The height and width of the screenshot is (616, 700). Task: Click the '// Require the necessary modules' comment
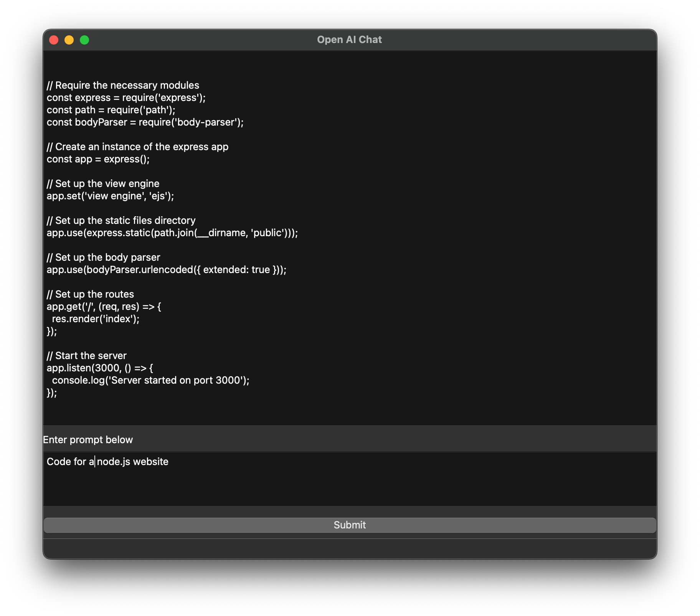point(123,85)
